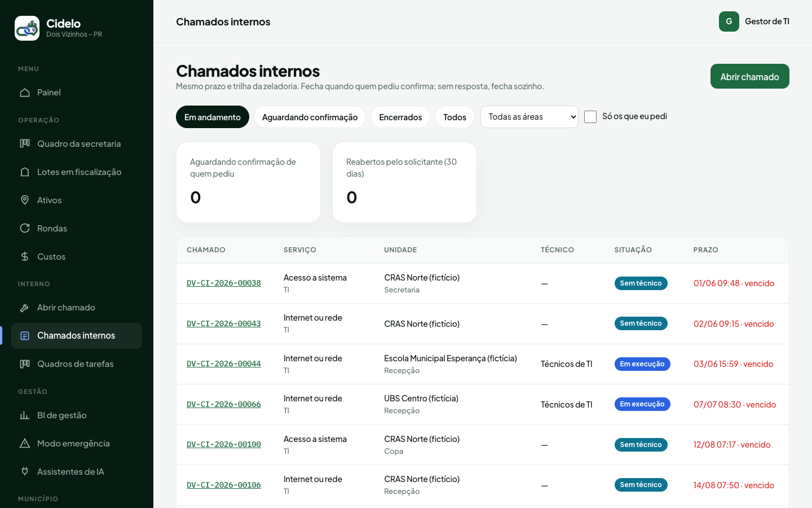Viewport: 812px width, 508px height.
Task: Click the '01/06 09:48 · vencido' deadline
Action: tap(734, 283)
